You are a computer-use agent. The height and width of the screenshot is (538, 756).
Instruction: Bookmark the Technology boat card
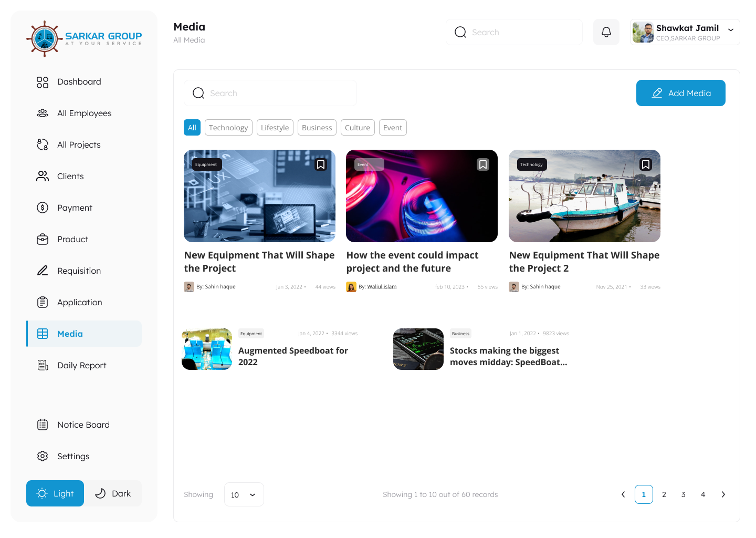(646, 164)
